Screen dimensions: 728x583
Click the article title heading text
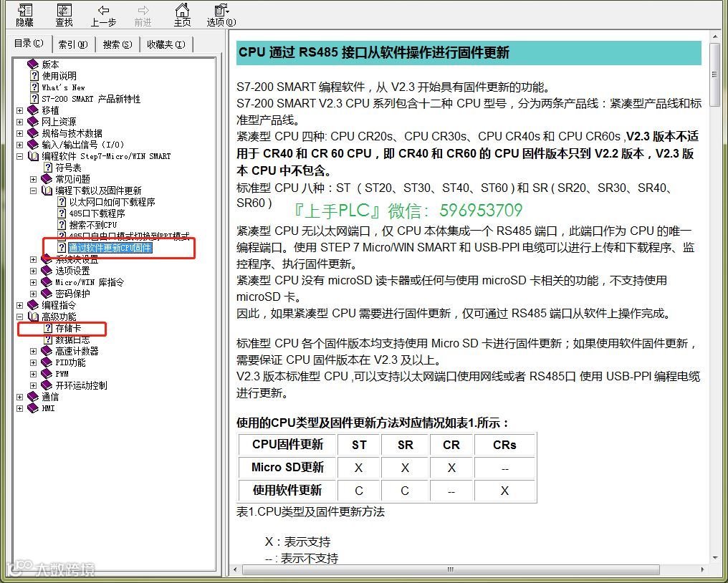pyautogui.click(x=374, y=52)
